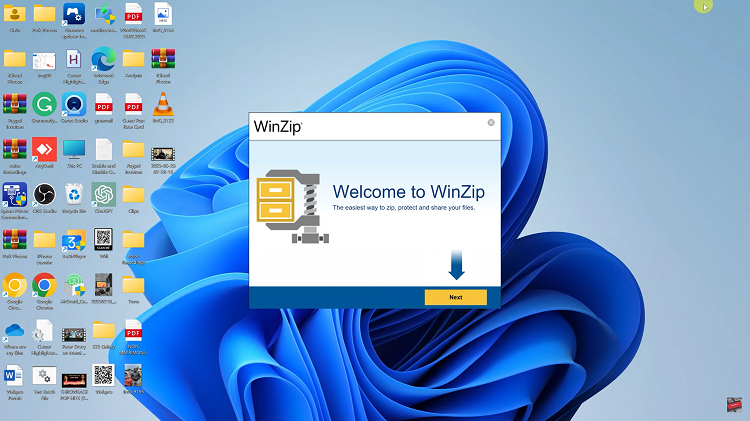
Task: Select the Cursor Highlighter H file icon
Action: tap(74, 60)
